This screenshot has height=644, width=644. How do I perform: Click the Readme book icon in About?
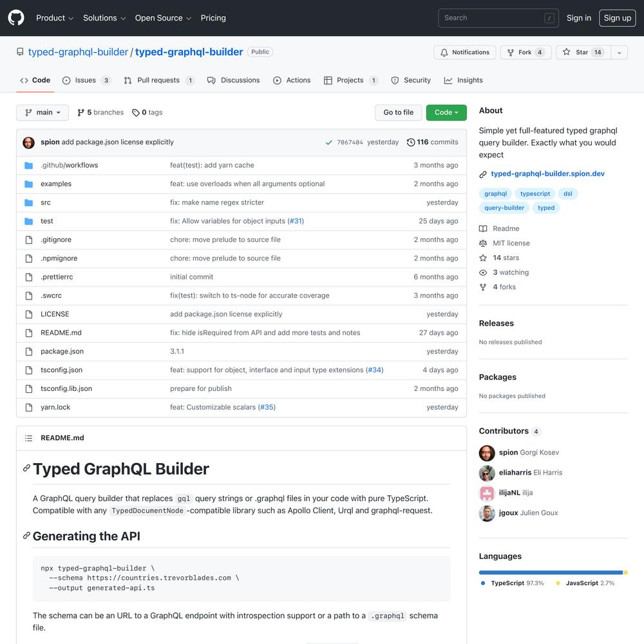point(483,229)
